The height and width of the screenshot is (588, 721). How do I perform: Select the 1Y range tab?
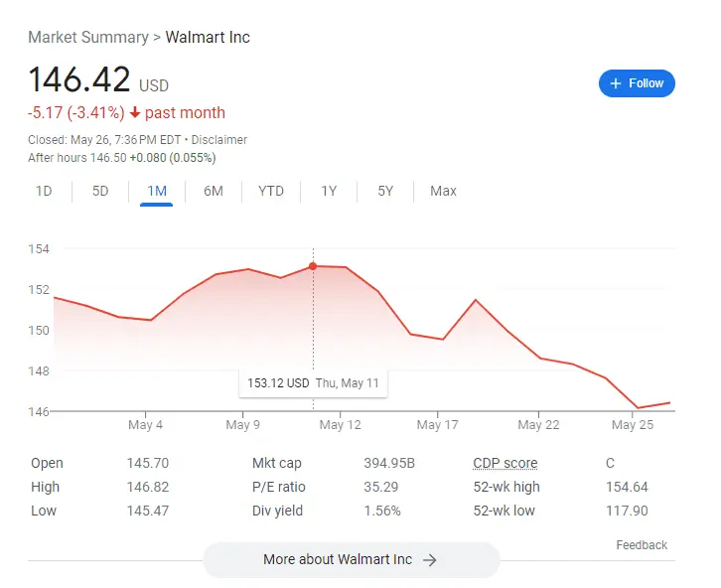(x=329, y=191)
